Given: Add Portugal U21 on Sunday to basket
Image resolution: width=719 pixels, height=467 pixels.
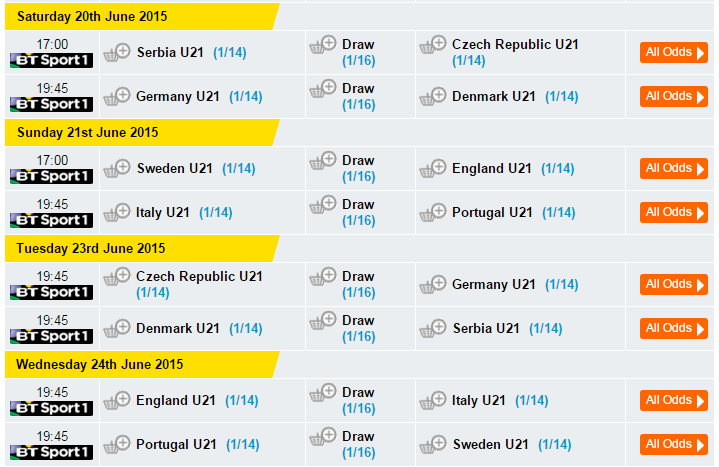Looking at the screenshot, I should point(432,212).
